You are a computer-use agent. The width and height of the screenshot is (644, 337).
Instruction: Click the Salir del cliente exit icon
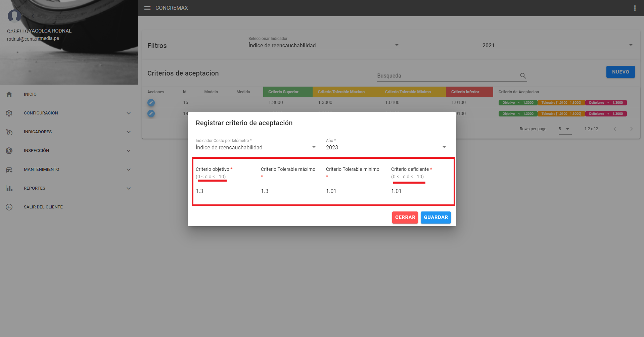tap(9, 207)
